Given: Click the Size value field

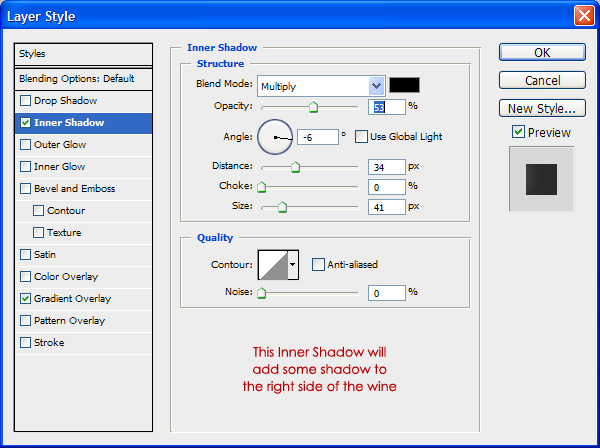Looking at the screenshot, I should [x=386, y=207].
